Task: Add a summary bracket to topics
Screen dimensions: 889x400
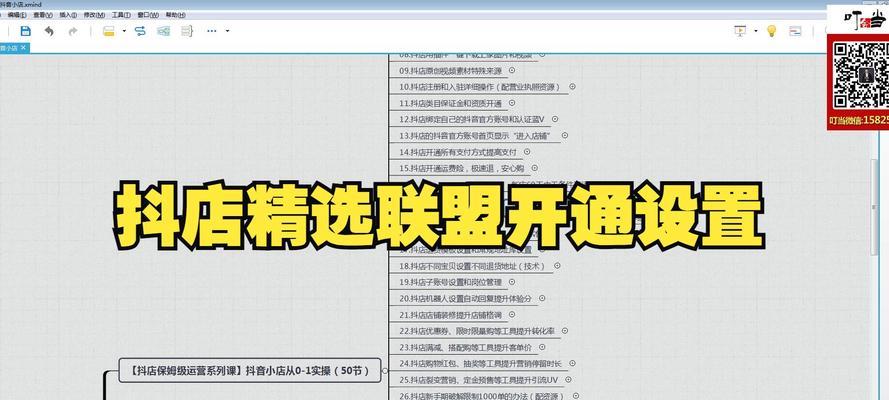Action: [x=187, y=31]
